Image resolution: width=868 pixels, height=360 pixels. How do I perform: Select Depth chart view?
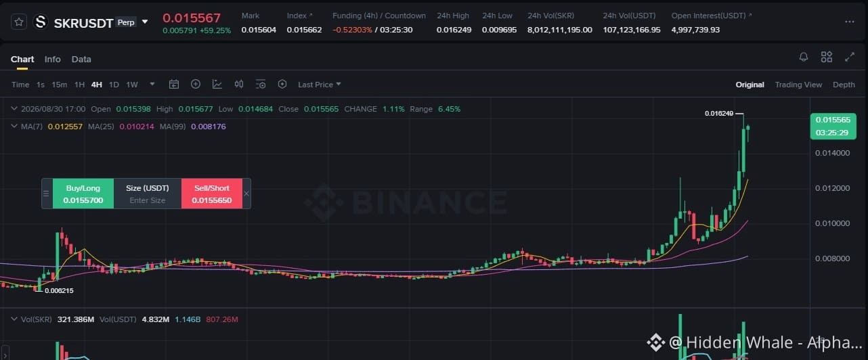(844, 85)
